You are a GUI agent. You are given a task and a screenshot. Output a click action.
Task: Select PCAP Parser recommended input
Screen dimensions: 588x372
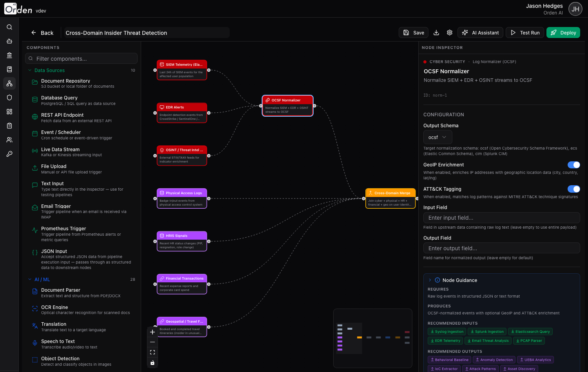[x=529, y=341]
